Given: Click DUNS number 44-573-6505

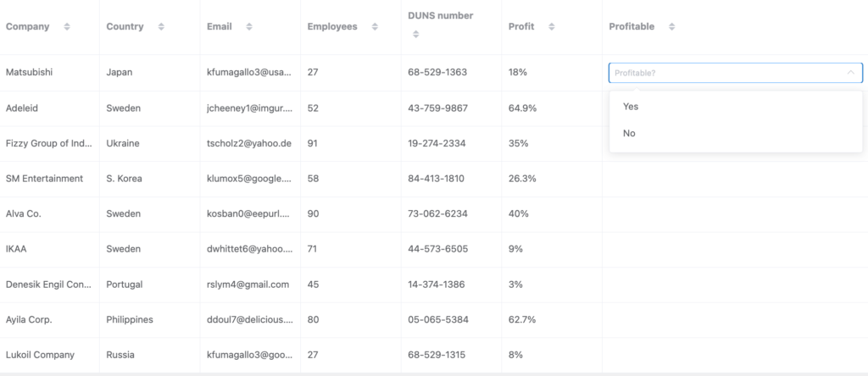Looking at the screenshot, I should click(x=438, y=249).
